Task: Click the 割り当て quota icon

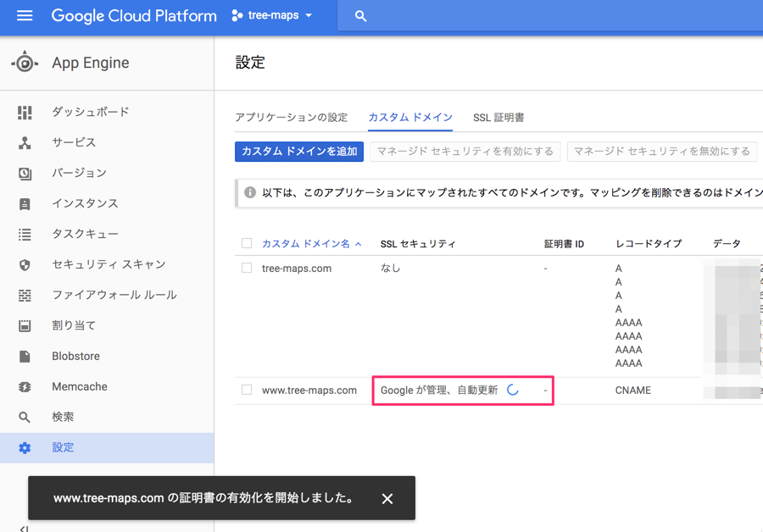Action: click(25, 326)
